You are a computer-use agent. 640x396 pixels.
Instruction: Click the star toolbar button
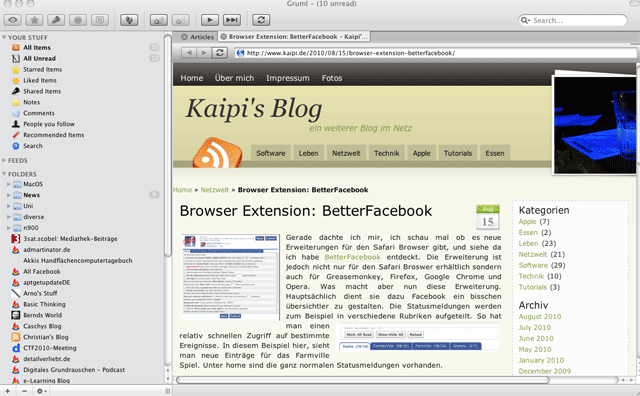[x=34, y=20]
